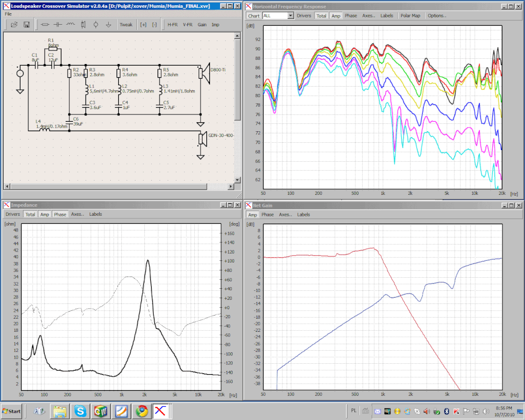Toggle Amp in the Net Gain window
The image size is (525, 420).
(x=253, y=215)
